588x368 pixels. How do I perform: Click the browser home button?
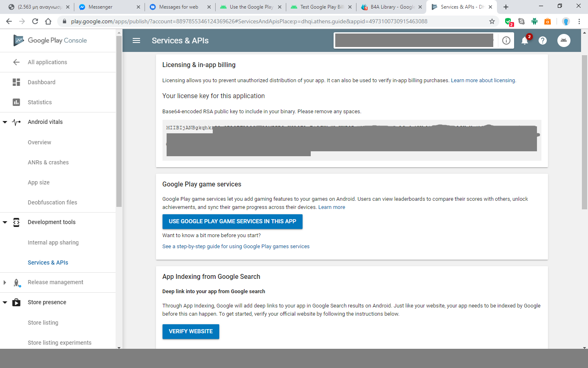point(48,21)
